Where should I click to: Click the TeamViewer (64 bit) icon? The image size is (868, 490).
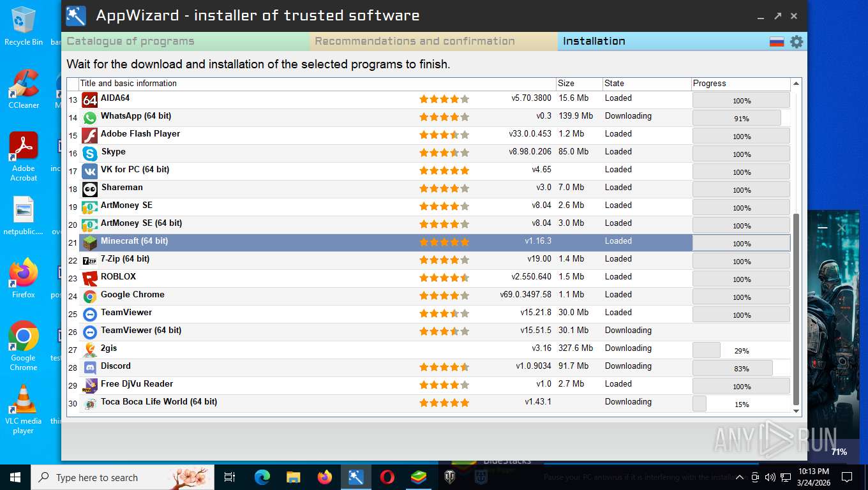click(90, 332)
